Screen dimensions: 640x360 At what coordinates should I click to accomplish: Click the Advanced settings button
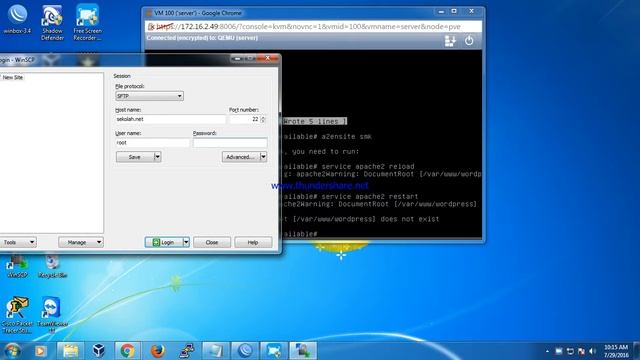[241, 157]
